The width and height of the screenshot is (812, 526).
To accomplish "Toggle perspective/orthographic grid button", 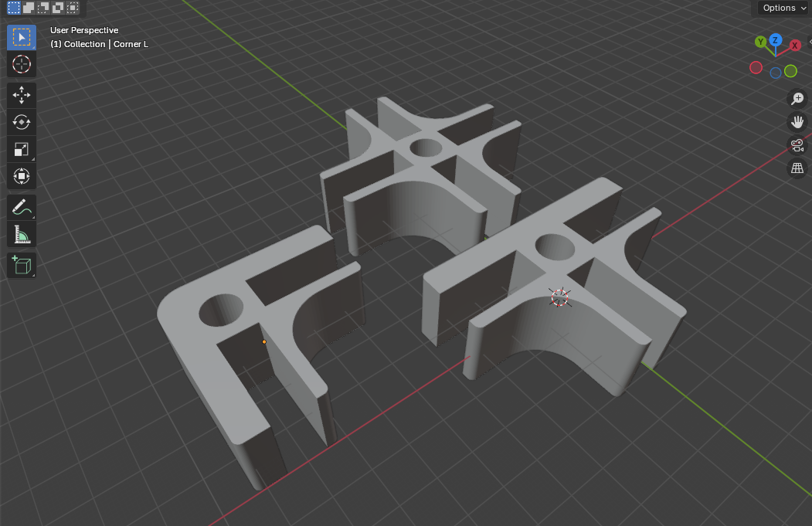I will pos(797,168).
